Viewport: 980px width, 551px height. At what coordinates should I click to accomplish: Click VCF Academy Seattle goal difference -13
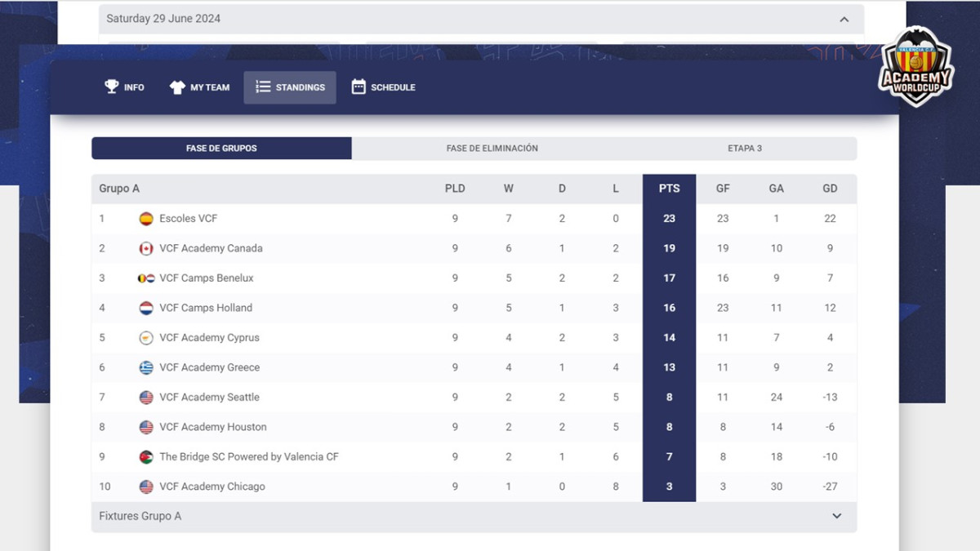830,398
